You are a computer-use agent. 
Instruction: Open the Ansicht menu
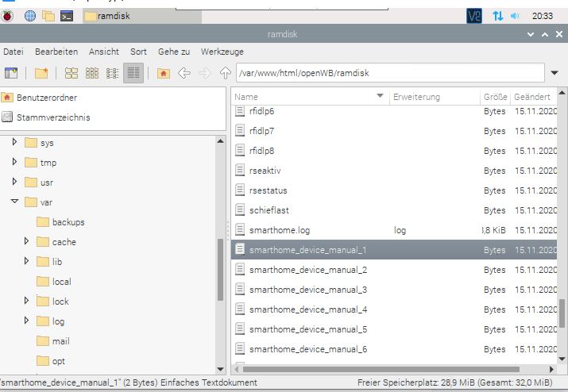(104, 52)
